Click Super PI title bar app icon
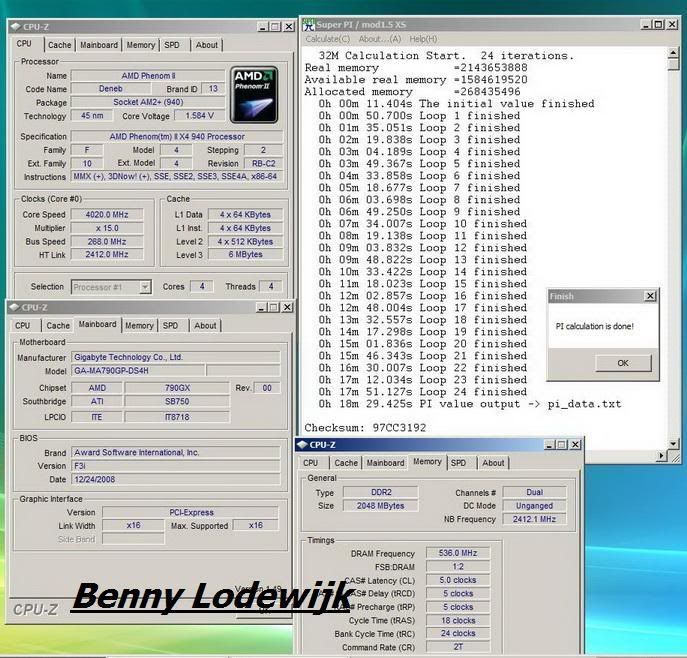 (x=309, y=25)
